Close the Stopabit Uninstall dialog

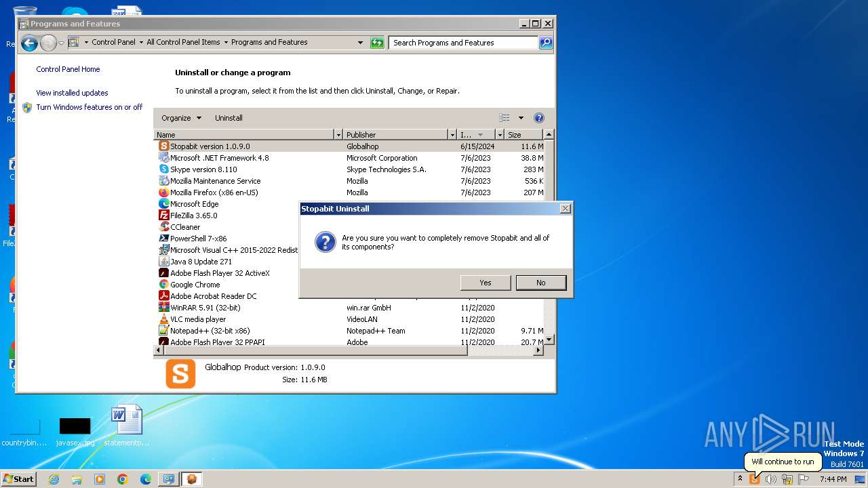click(566, 209)
